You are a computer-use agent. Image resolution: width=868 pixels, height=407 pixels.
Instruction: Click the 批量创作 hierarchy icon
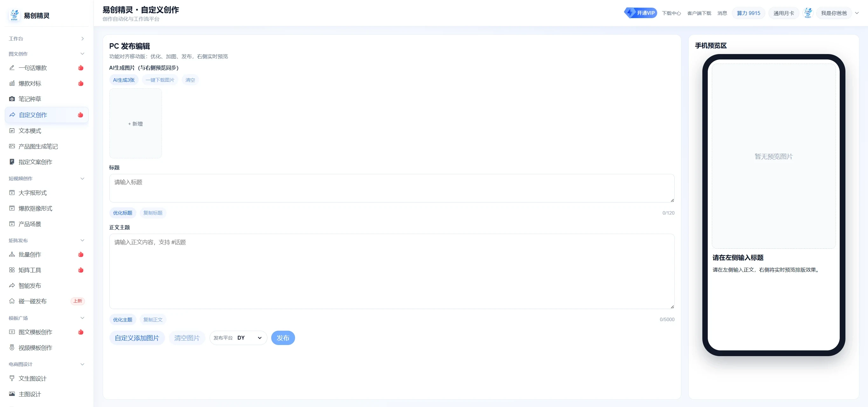point(12,254)
